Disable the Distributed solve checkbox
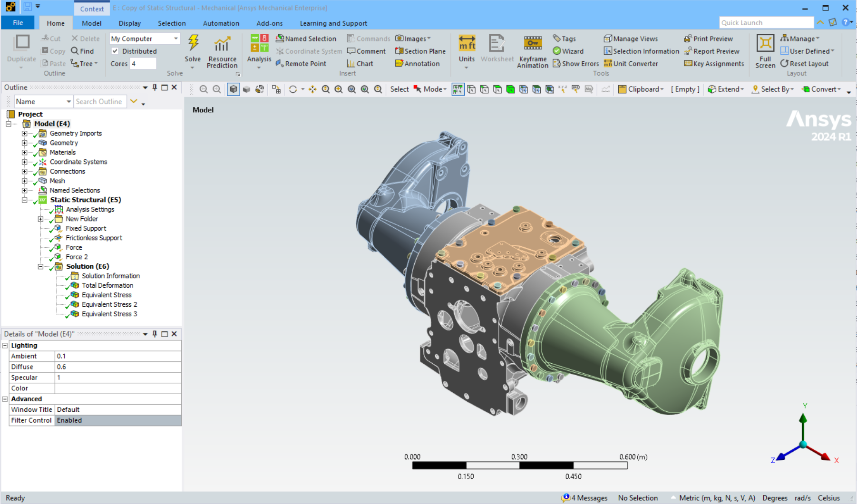Viewport: 857px width, 504px height. click(116, 51)
